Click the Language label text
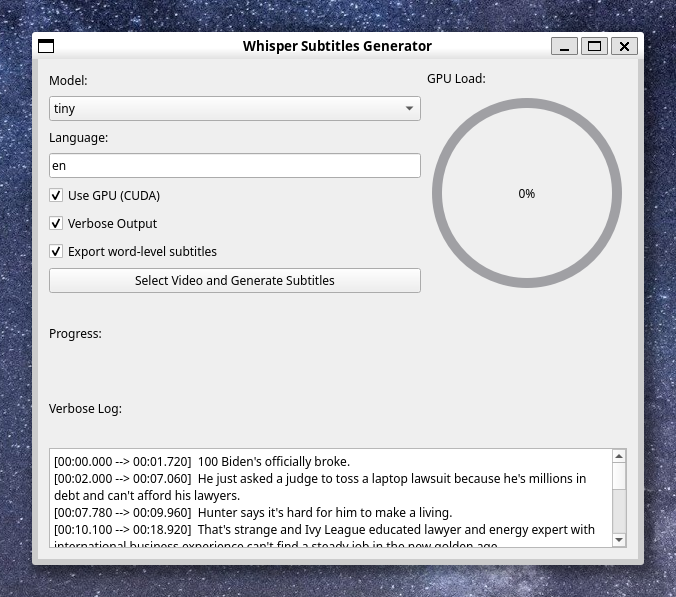 [x=78, y=138]
